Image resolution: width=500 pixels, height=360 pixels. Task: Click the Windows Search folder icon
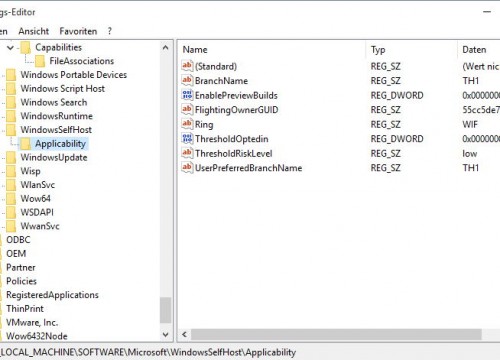coord(11,102)
